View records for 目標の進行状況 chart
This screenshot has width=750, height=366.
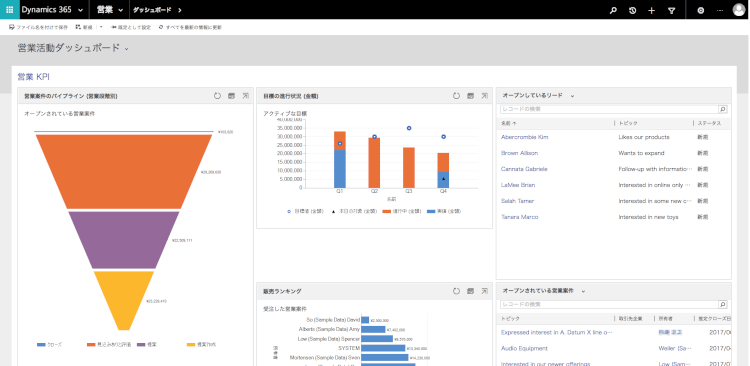[x=471, y=96]
